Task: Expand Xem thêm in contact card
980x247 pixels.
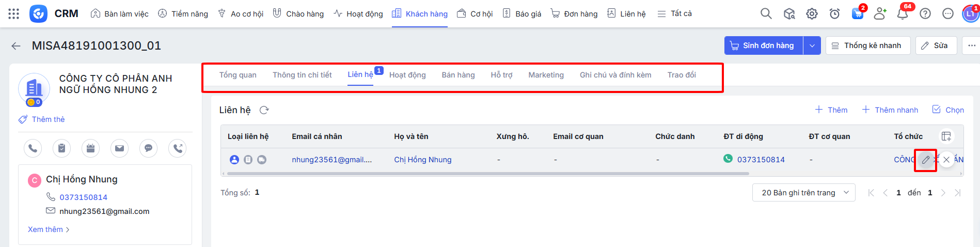Action: click(48, 229)
